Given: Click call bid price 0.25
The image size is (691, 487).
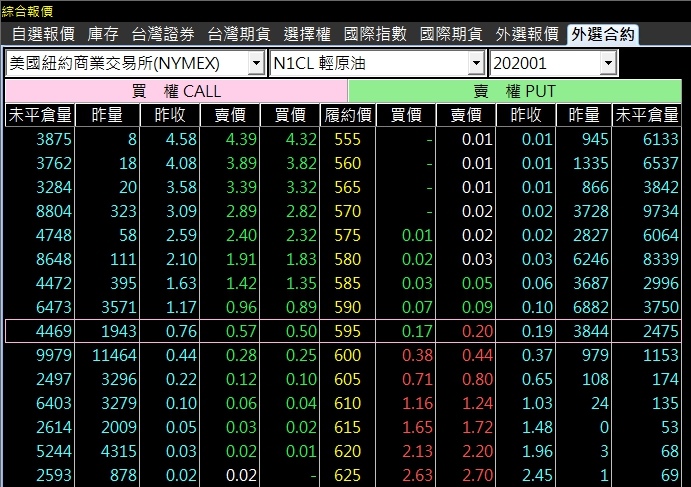Looking at the screenshot, I should coord(301,355).
